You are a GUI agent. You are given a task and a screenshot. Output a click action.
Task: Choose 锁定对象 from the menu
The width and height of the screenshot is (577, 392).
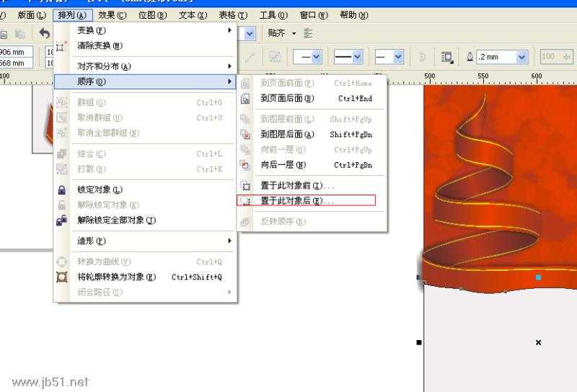tap(146, 190)
